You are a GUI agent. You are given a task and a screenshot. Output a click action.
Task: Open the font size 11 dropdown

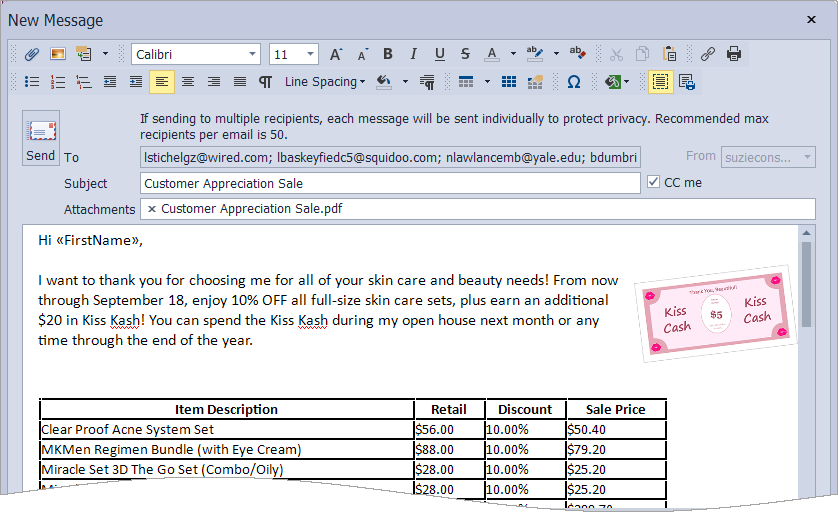tap(310, 55)
